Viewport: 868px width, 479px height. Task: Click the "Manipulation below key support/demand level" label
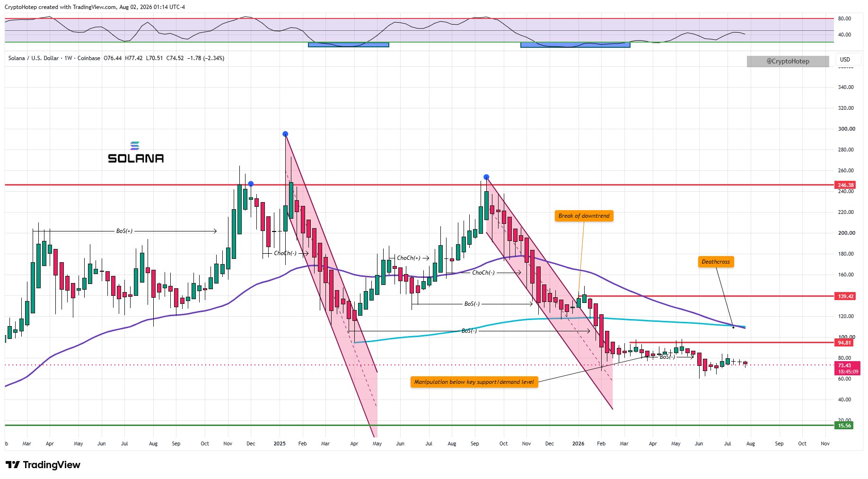coord(474,382)
